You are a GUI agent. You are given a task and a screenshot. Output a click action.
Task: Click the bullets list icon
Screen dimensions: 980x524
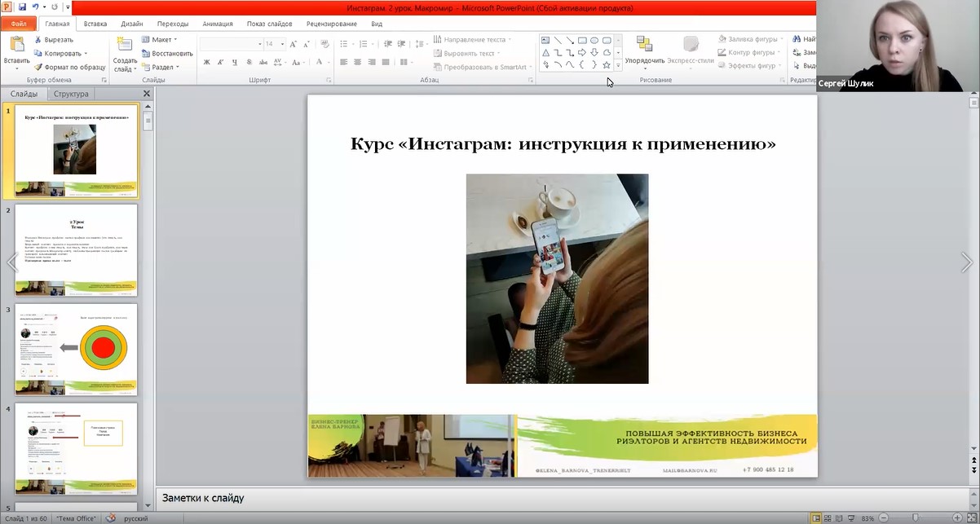point(346,44)
